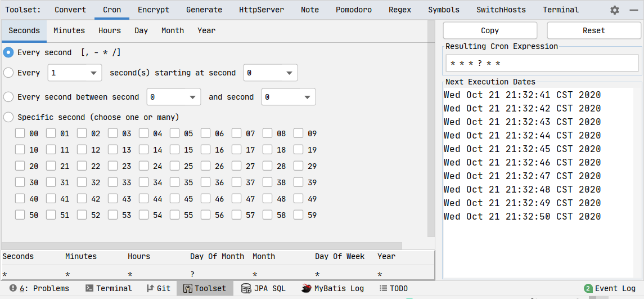
Task: Open the Terminal toolset tab at top
Action: pos(561,10)
